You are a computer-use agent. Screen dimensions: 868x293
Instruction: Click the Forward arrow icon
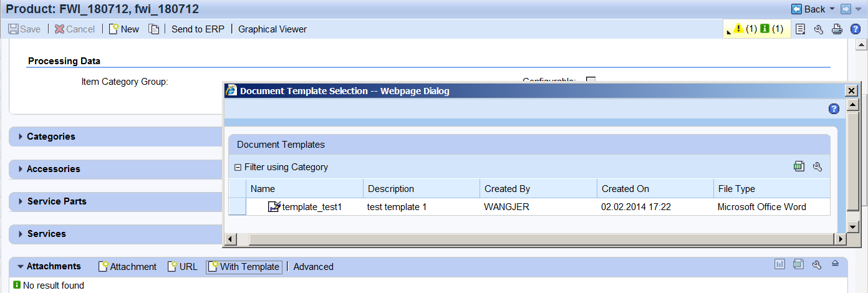coord(846,9)
